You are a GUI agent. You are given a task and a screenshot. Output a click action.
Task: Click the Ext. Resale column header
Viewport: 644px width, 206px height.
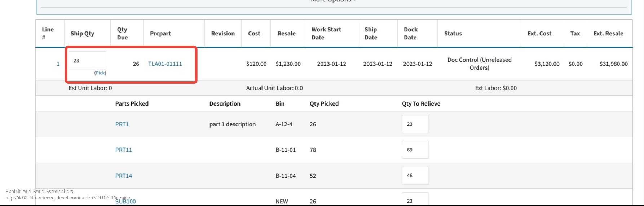click(x=608, y=33)
